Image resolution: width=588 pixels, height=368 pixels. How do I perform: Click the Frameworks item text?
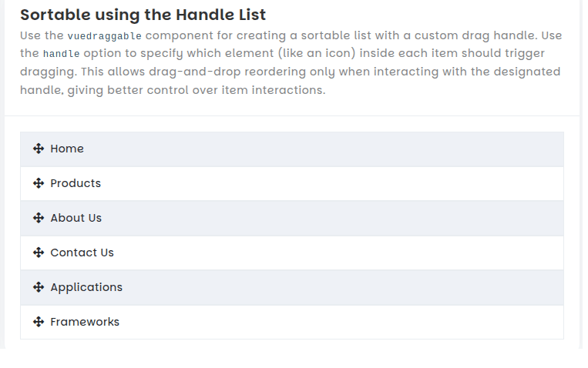point(85,322)
